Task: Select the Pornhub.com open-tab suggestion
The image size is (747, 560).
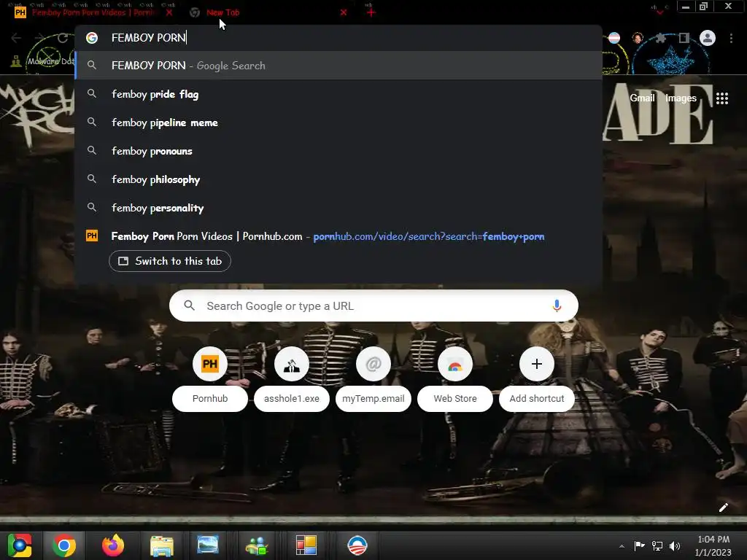Action: [338, 236]
